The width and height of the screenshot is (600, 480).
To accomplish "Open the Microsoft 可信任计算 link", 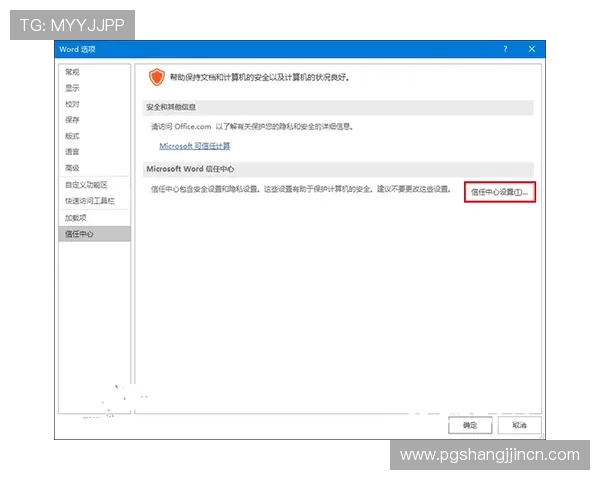I will [194, 146].
